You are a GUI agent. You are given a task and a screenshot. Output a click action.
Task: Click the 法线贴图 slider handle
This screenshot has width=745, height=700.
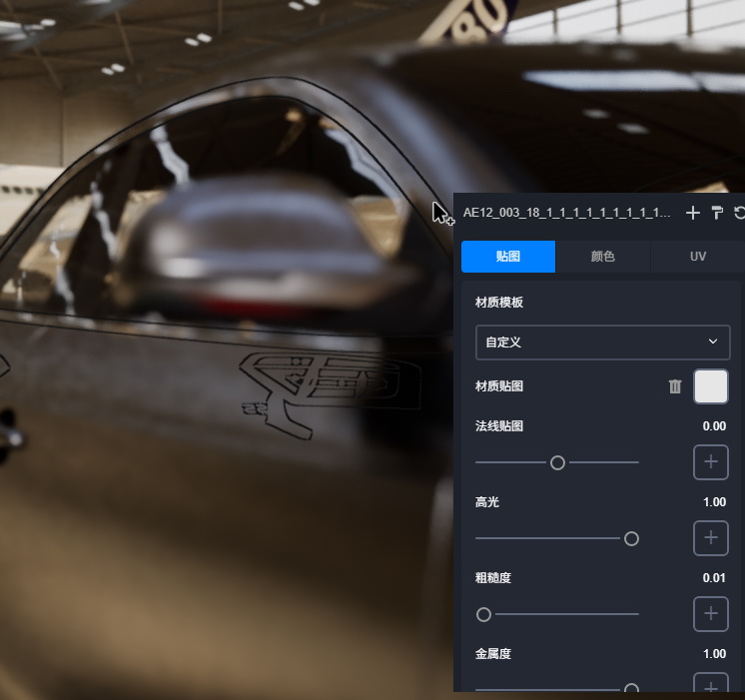click(557, 462)
